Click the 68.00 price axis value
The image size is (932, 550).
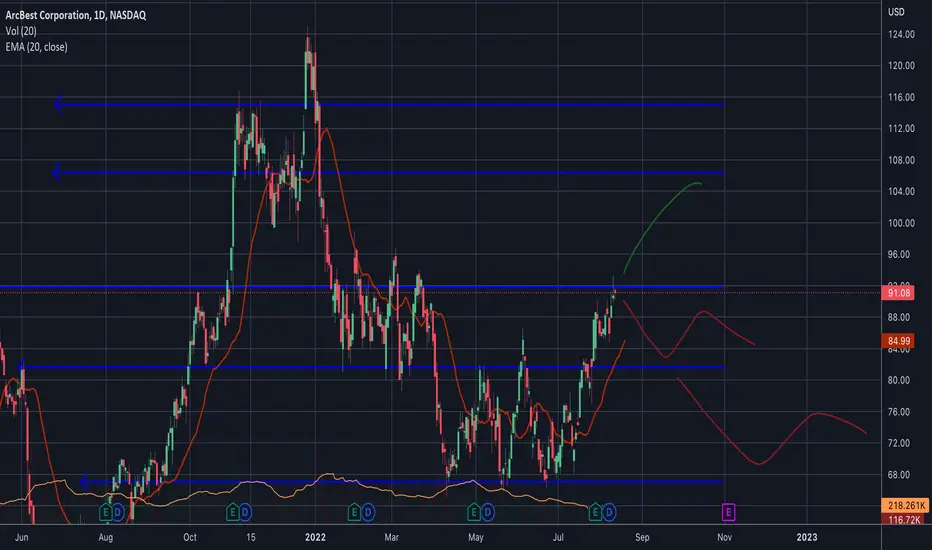click(899, 474)
